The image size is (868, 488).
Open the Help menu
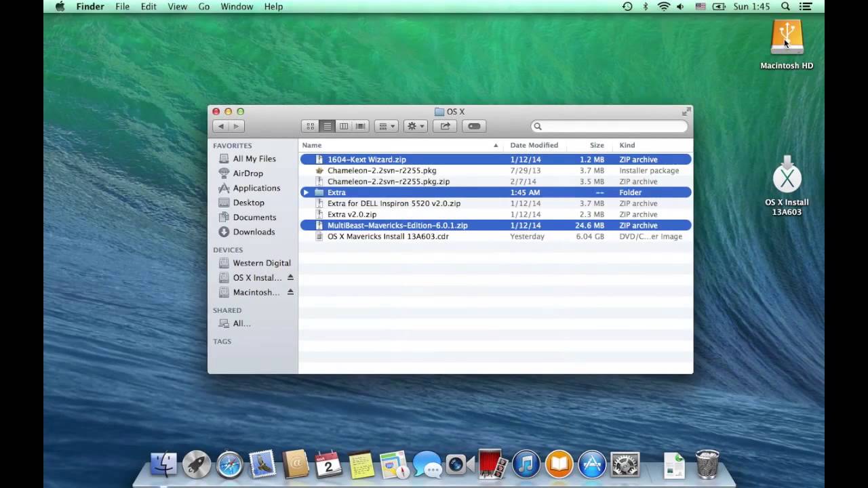[x=273, y=7]
